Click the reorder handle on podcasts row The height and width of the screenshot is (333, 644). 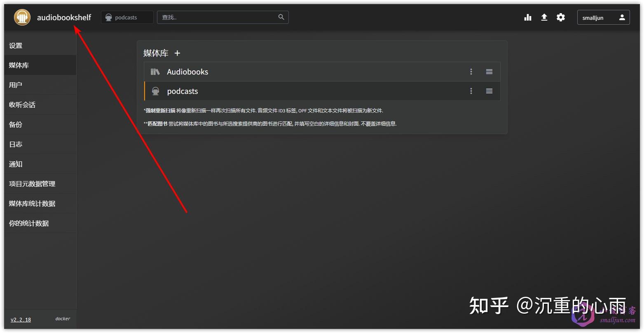tap(489, 91)
